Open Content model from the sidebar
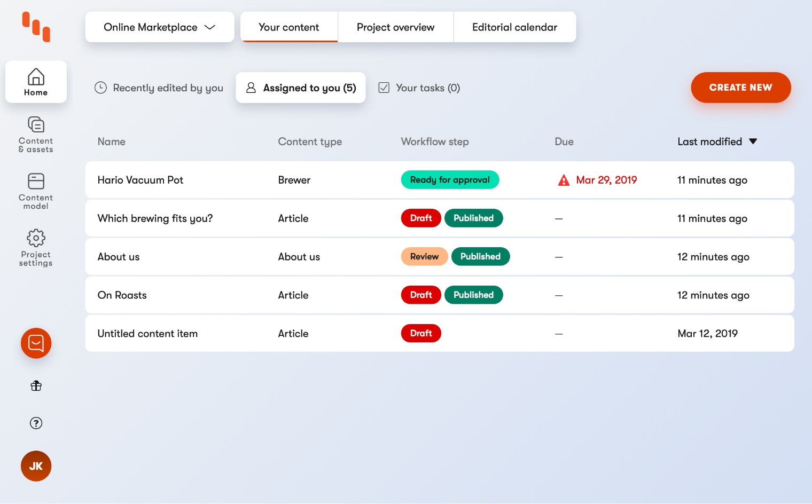The height and width of the screenshot is (504, 812). pos(36,191)
